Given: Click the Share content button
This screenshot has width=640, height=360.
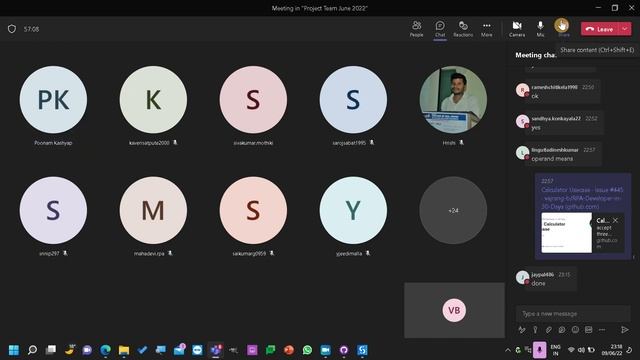Looking at the screenshot, I should pyautogui.click(x=562, y=28).
